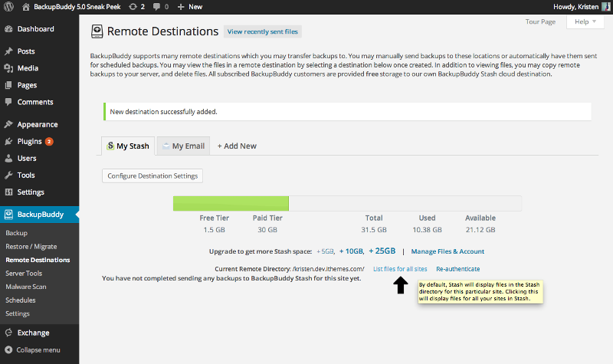Click the BackupBuddy 5.0 Sneak Peek title
The width and height of the screenshot is (613, 364).
click(x=77, y=7)
